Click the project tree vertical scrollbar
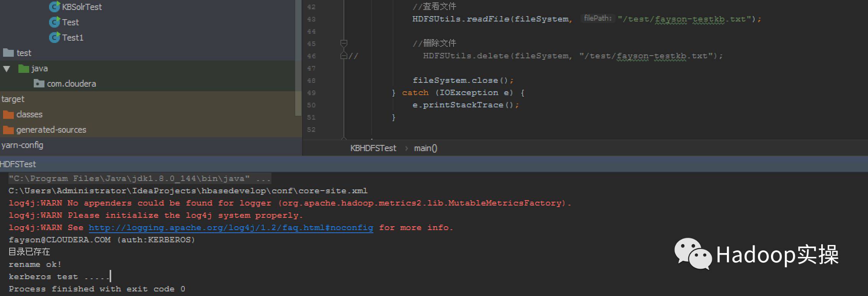Screen dimensions: 868x296 (298, 58)
